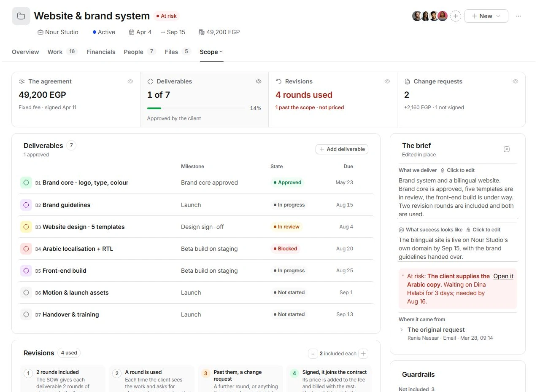The image size is (540, 392).
Task: Click the Nour Studio client briefcase icon
Action: (40, 32)
